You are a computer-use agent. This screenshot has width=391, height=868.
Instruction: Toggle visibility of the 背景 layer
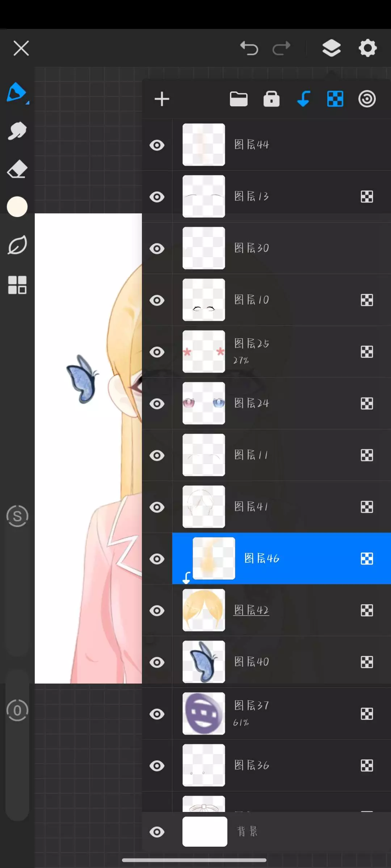pyautogui.click(x=157, y=832)
